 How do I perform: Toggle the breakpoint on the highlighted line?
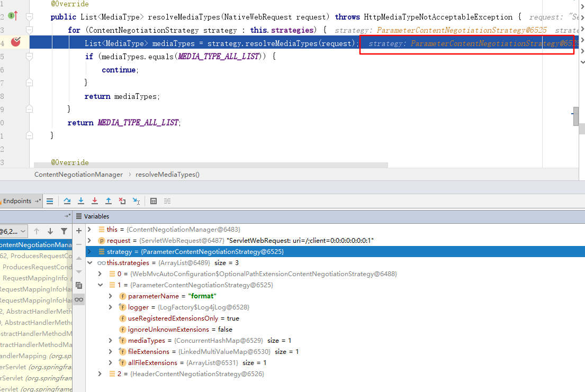(16, 42)
